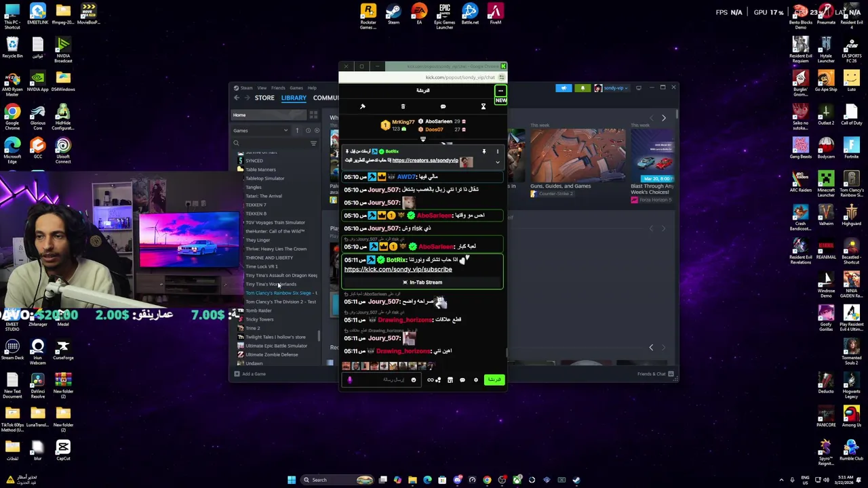Select Tabletop Simulator in game list
This screenshot has height=488, width=868.
point(265,179)
